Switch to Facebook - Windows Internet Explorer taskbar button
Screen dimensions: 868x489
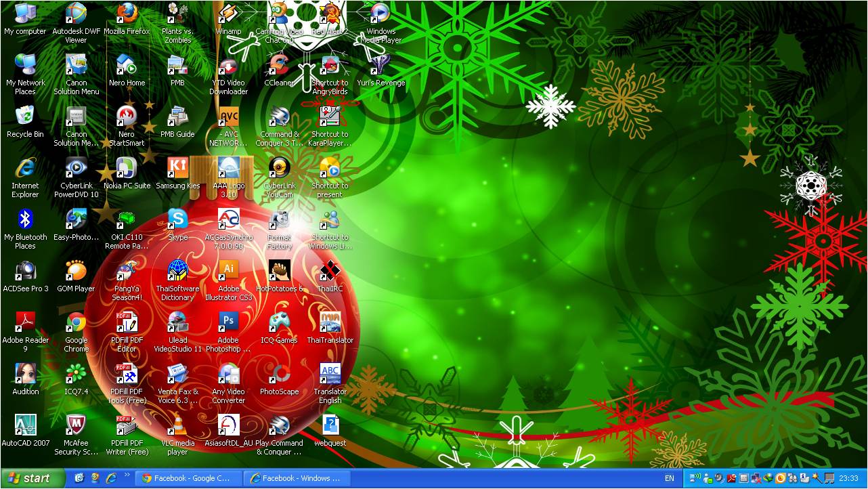click(297, 478)
